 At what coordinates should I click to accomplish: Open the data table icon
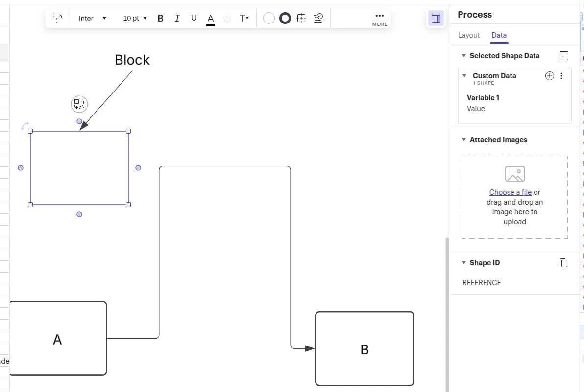[x=564, y=56]
